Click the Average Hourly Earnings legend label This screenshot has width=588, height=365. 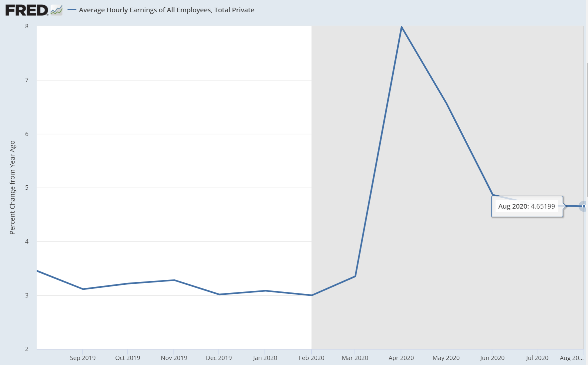pos(167,10)
